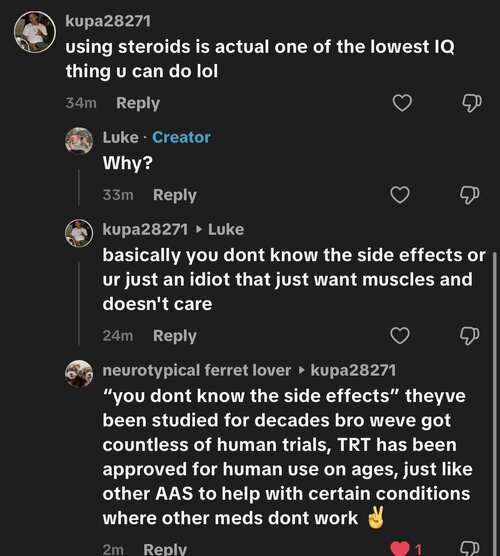Like kupa28271's steroids lowest IQ comment
The height and width of the screenshot is (556, 500).
click(402, 103)
